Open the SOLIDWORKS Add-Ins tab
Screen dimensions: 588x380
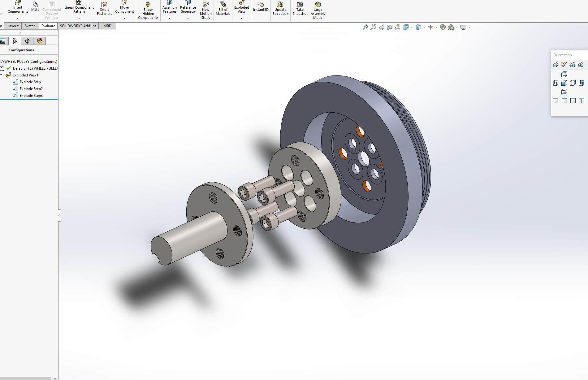click(78, 26)
